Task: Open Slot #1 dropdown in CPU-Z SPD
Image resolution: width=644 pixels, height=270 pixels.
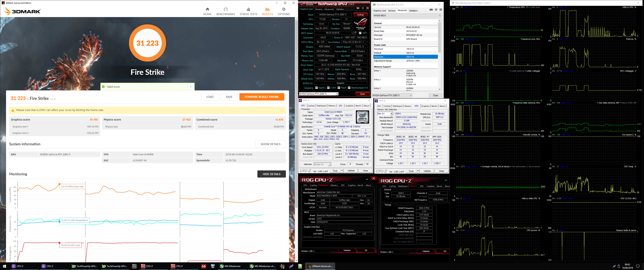Action: [385, 114]
